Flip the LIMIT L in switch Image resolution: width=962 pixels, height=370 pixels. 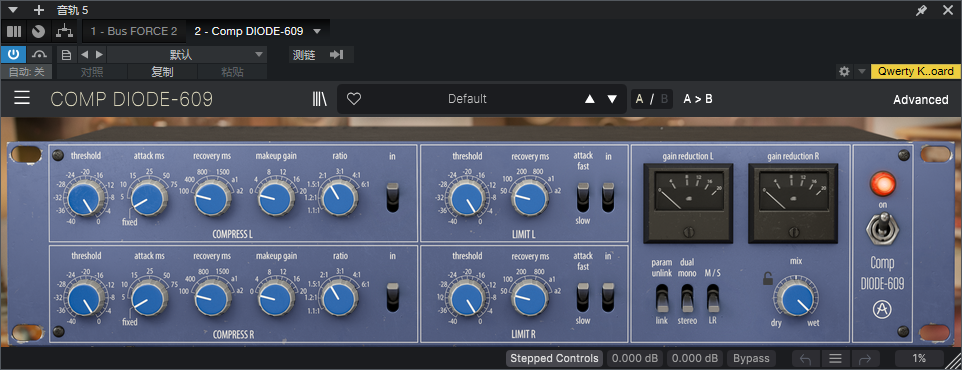(x=608, y=198)
